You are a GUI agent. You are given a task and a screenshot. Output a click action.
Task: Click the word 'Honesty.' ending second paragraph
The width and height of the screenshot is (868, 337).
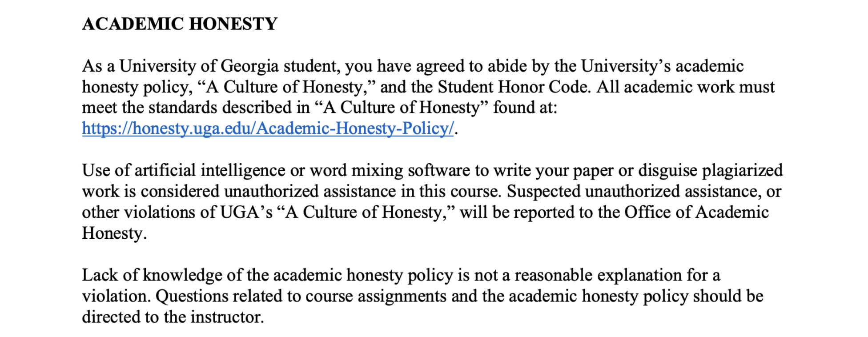[114, 233]
